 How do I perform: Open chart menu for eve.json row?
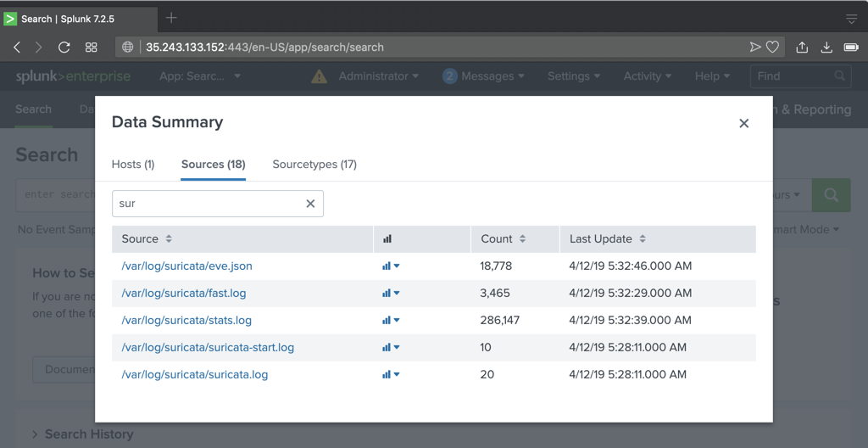390,266
